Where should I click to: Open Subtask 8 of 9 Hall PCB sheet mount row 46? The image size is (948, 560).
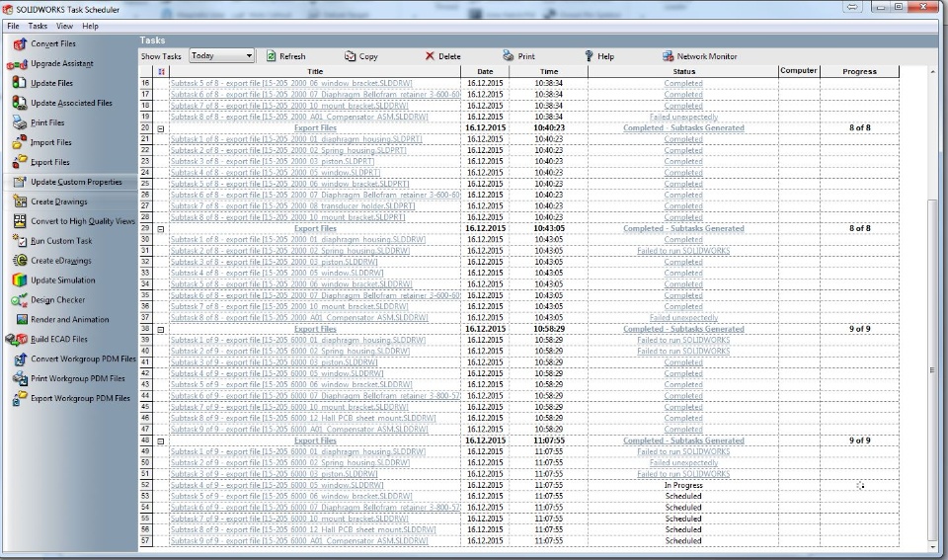click(303, 419)
